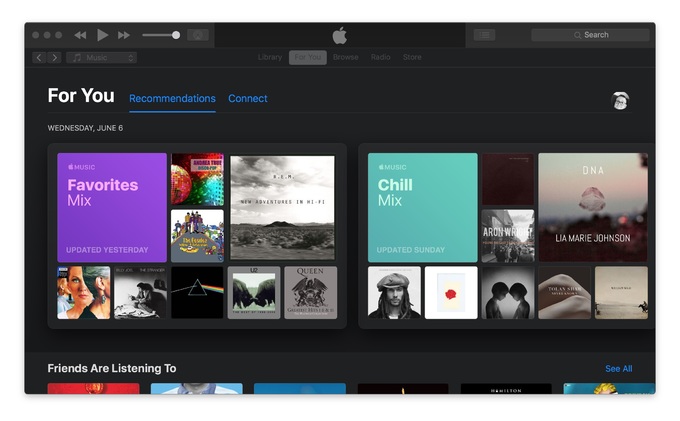This screenshot has height=421, width=680.
Task: Open The Beatles Yellow Submarine album cover
Action: click(x=197, y=236)
